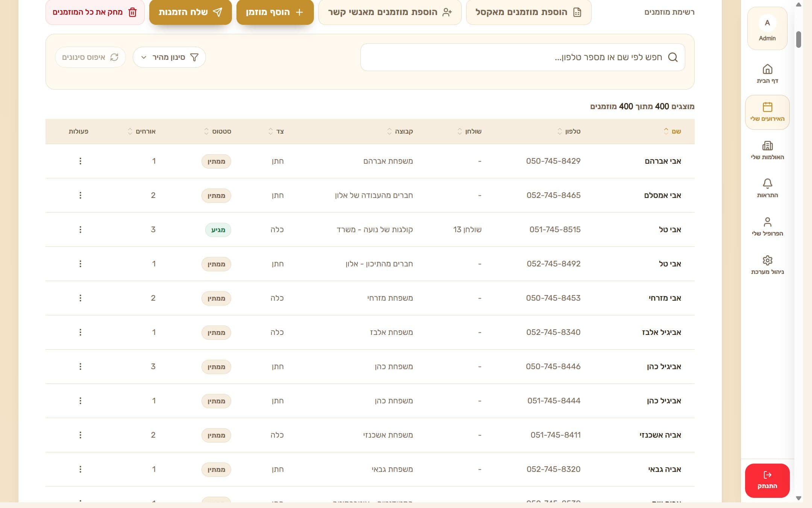Screen dimensions: 812x508
Task: Open האירועים שלי calendar sidebar item
Action: coord(767,112)
